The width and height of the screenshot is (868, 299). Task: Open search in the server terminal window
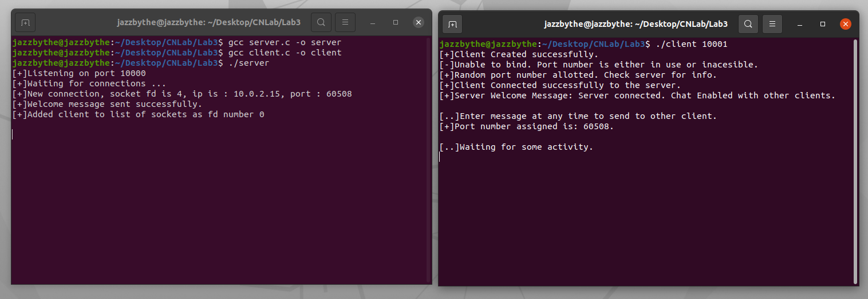point(321,22)
